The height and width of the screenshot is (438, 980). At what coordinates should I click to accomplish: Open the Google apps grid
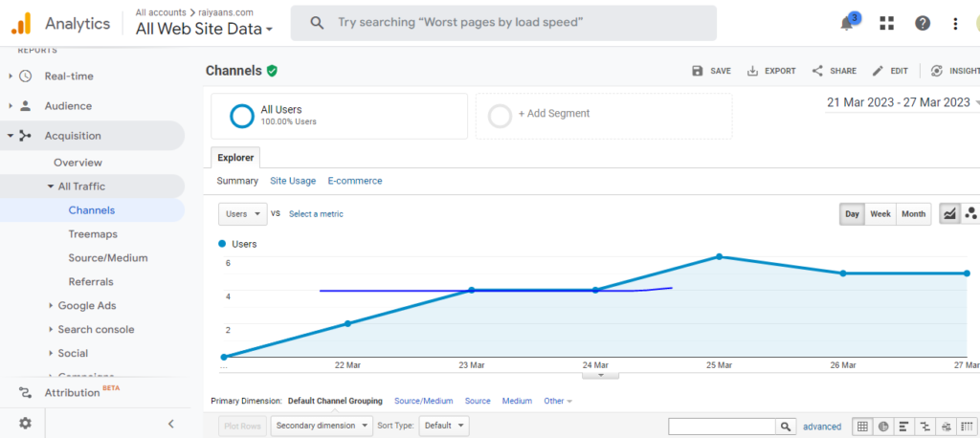click(x=887, y=23)
